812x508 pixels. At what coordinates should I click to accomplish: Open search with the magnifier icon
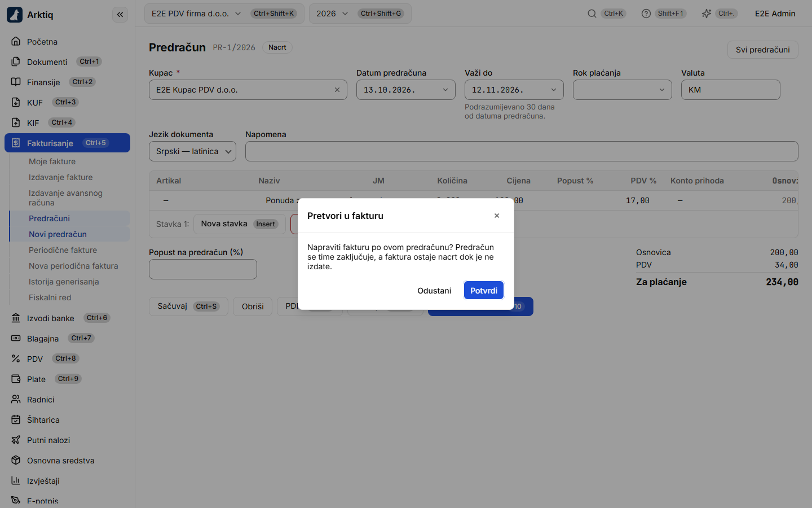[592, 14]
